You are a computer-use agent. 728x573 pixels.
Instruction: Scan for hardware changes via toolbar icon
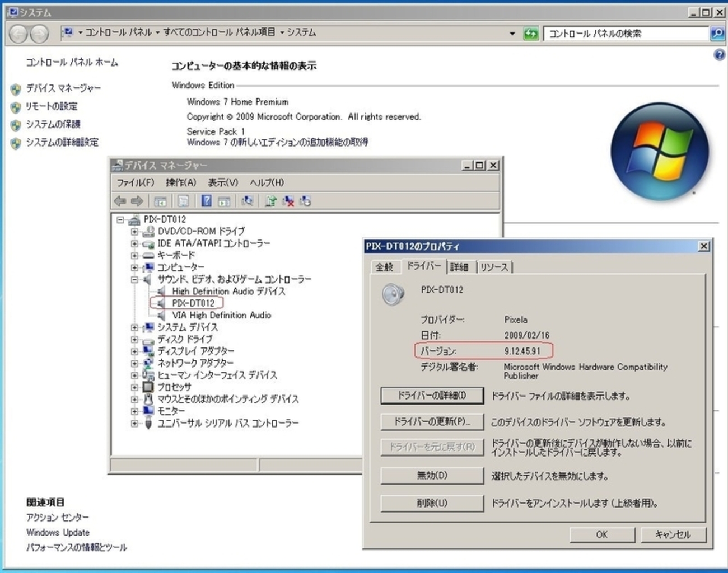coord(247,201)
